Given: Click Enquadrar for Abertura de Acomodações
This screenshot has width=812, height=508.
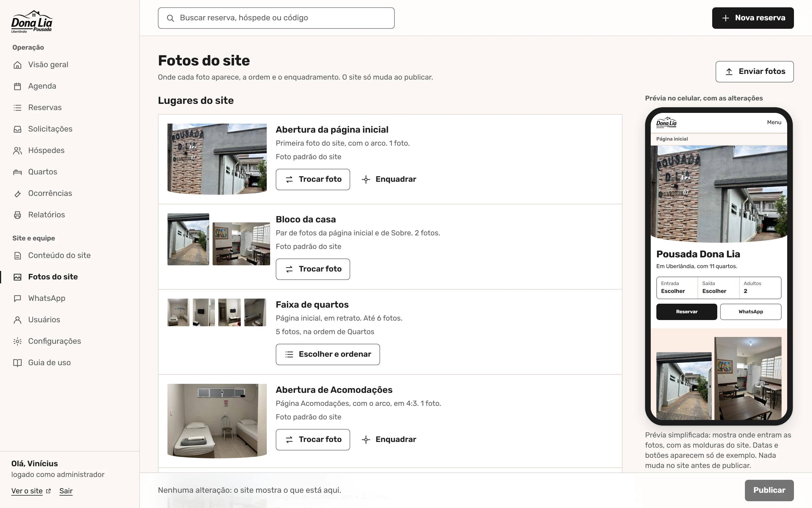Looking at the screenshot, I should 389,440.
